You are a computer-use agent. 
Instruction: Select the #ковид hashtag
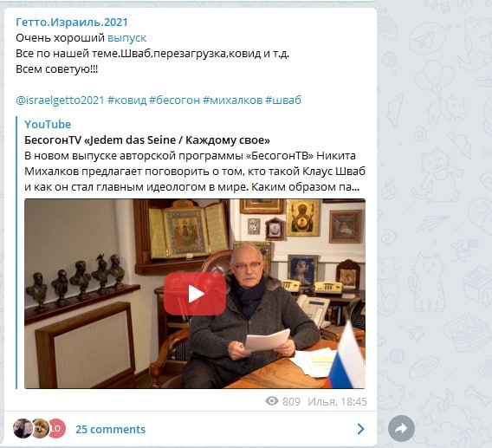pyautogui.click(x=126, y=101)
